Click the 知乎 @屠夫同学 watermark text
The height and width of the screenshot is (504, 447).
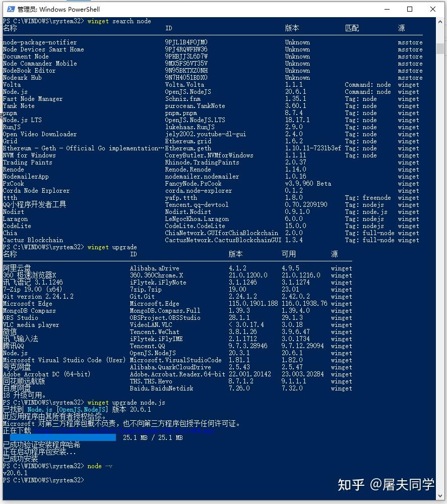click(x=386, y=484)
